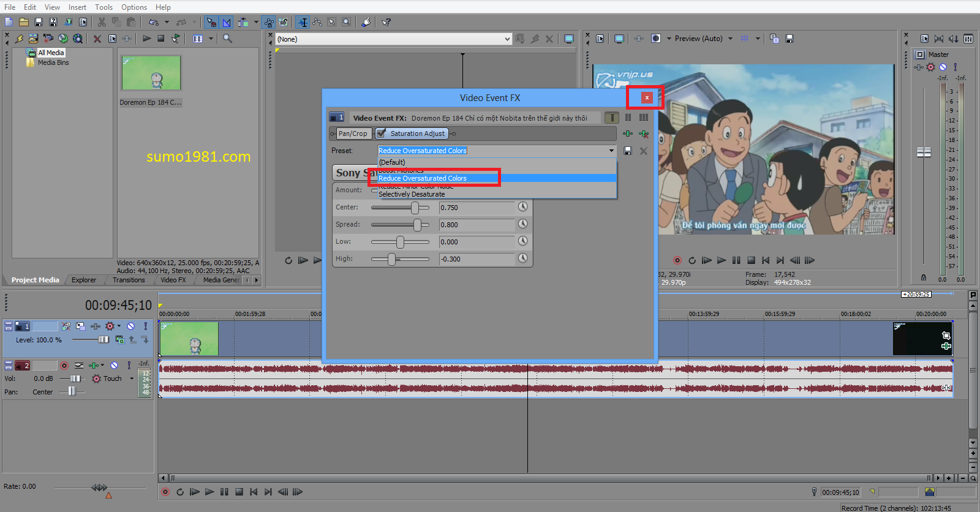Remove selected media with the red X icon

pos(97,39)
